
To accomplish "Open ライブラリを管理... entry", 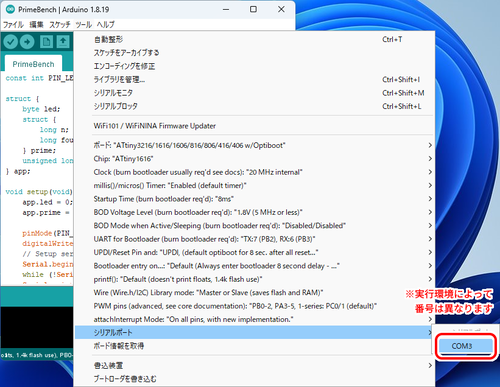I will tap(254, 79).
